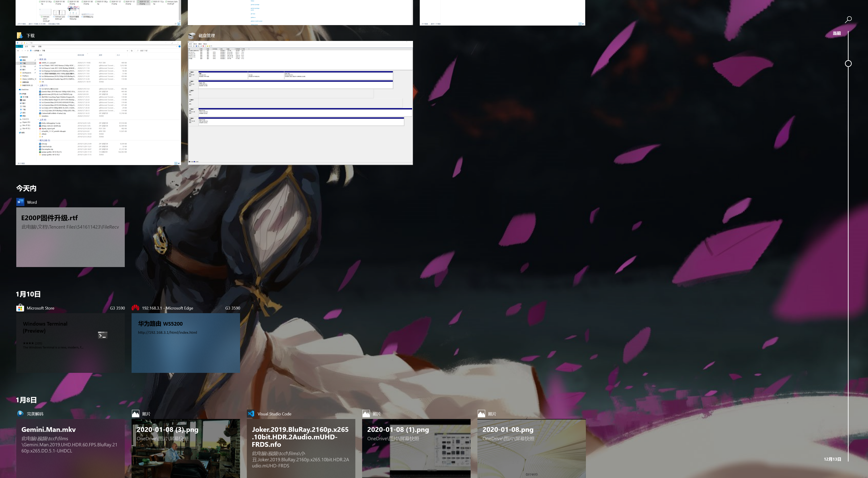Click the 完美解码 player icon

click(x=20, y=414)
